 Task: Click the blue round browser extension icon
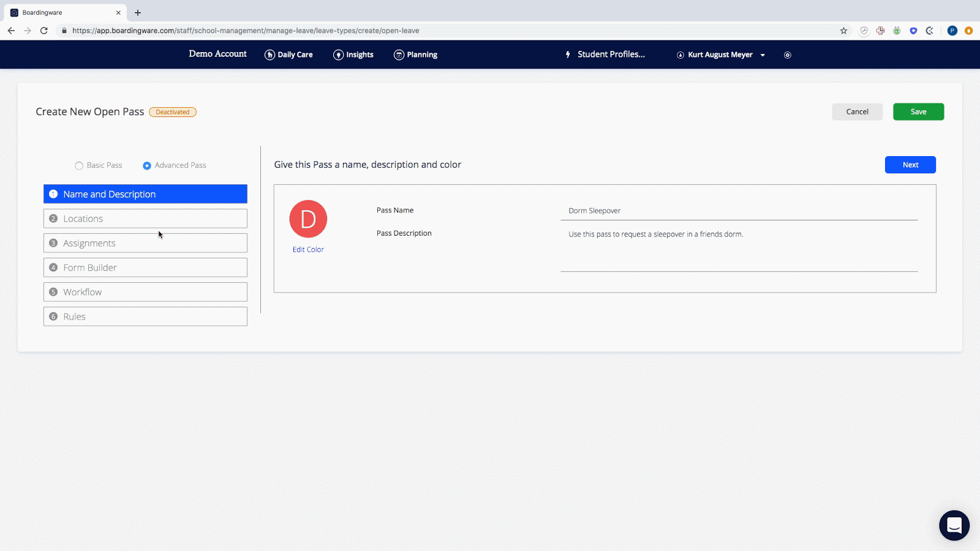tap(913, 31)
